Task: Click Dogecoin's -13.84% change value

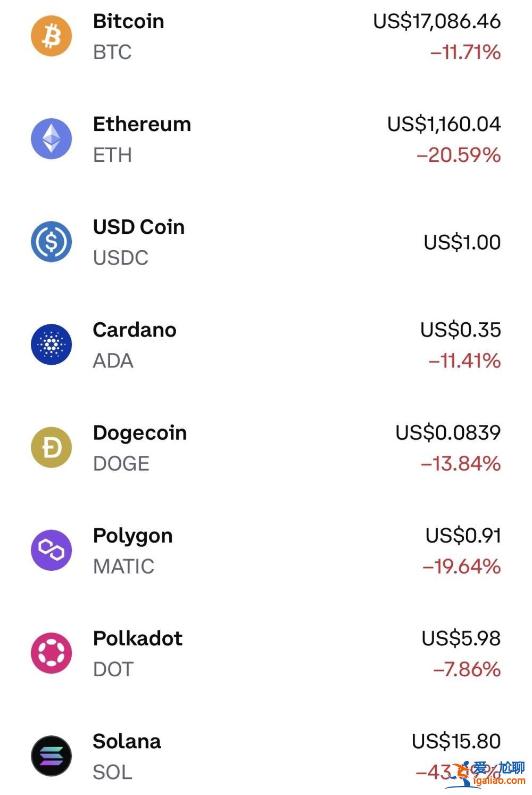Action: [461, 464]
